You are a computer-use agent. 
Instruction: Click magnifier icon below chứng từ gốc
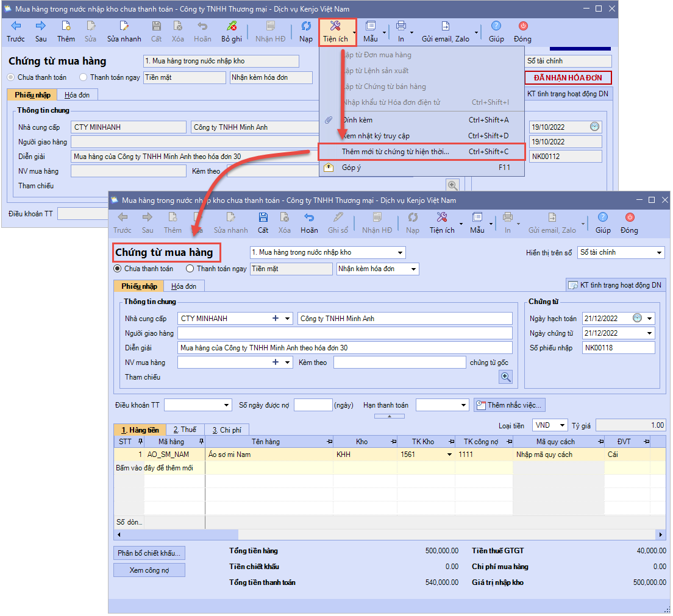click(505, 377)
